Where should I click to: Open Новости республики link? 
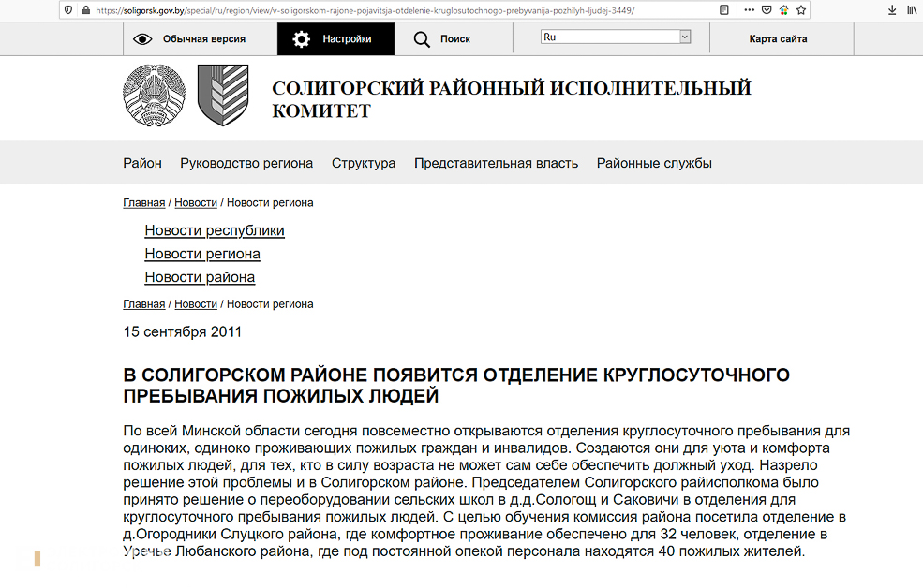tap(215, 230)
